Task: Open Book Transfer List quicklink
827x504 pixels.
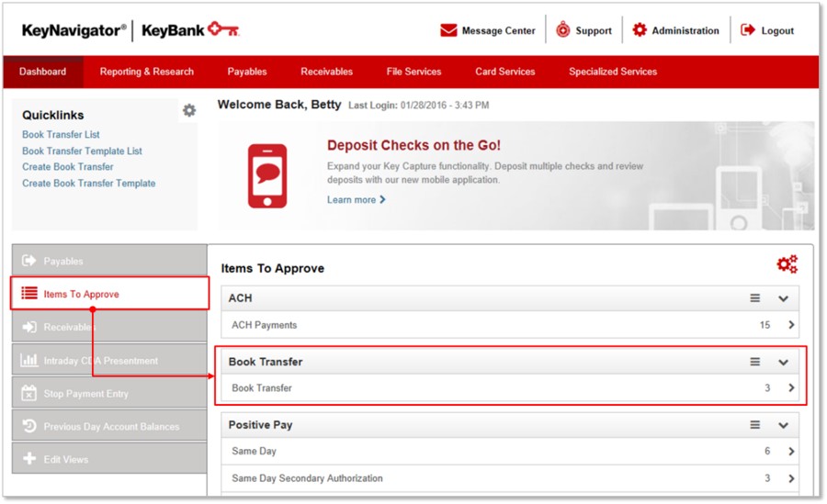Action: click(x=61, y=134)
